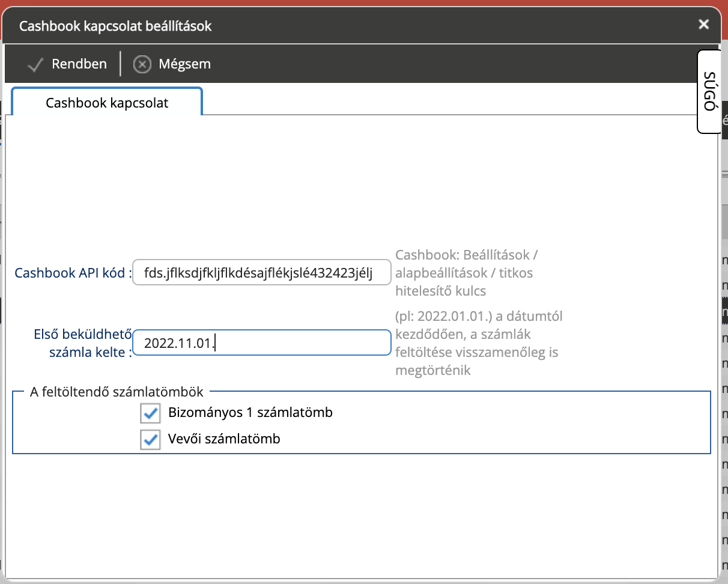The image size is (728, 584).
Task: Focus the Első beküldhető számla kelte field
Action: 261,342
